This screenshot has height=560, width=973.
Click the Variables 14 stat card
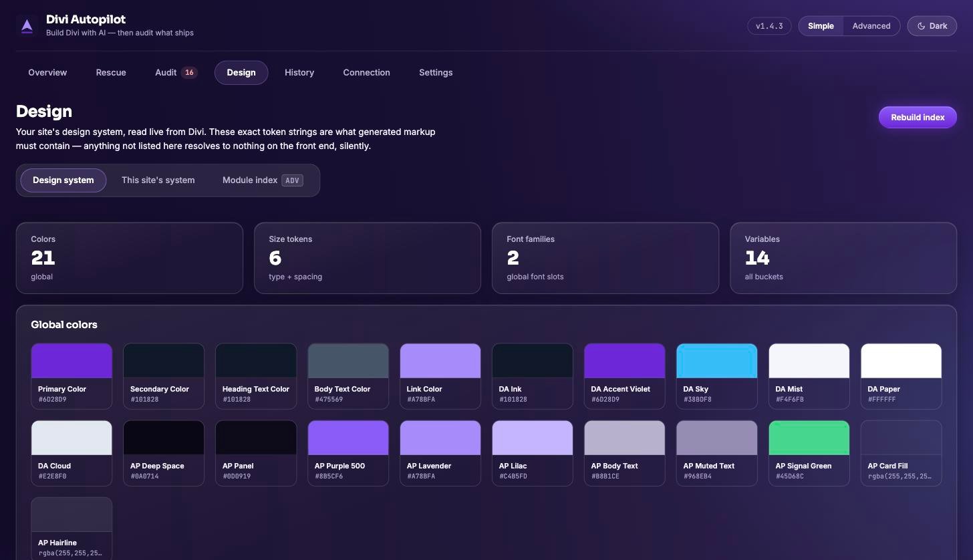coord(843,258)
